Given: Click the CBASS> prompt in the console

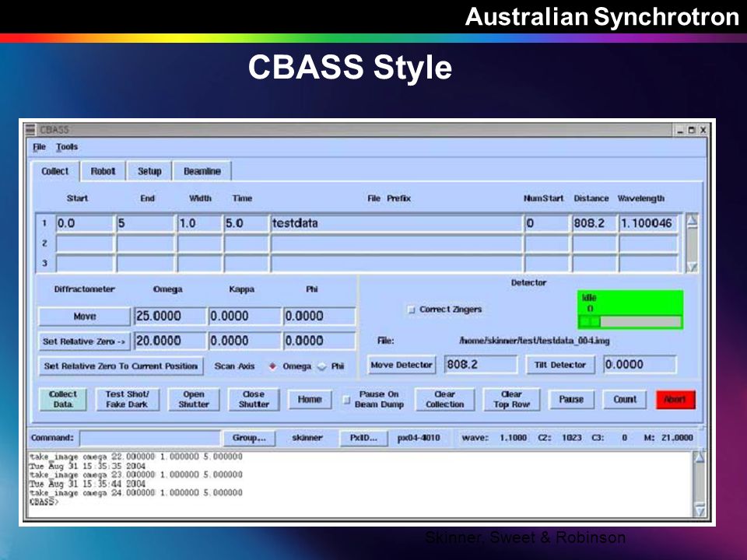Looking at the screenshot, I should [44, 502].
